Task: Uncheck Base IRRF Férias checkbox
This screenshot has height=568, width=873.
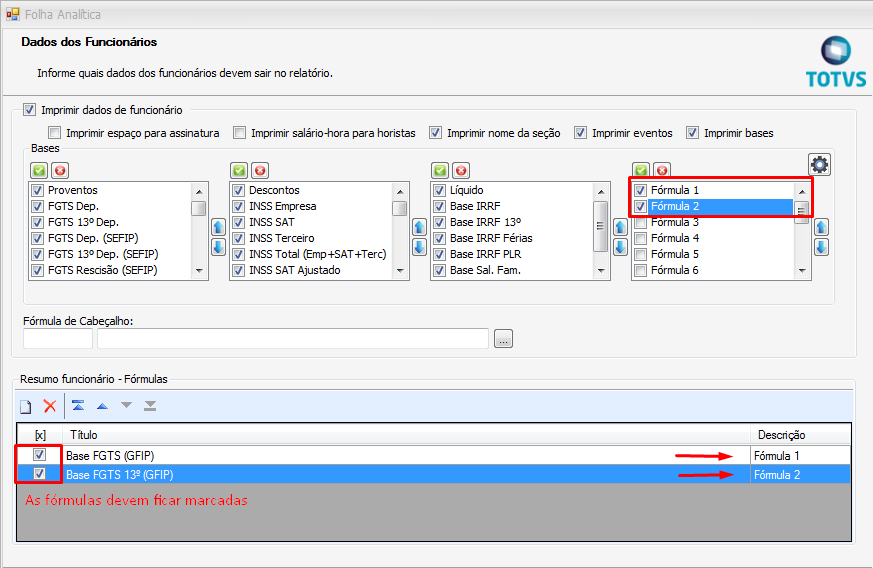Action: coord(439,238)
